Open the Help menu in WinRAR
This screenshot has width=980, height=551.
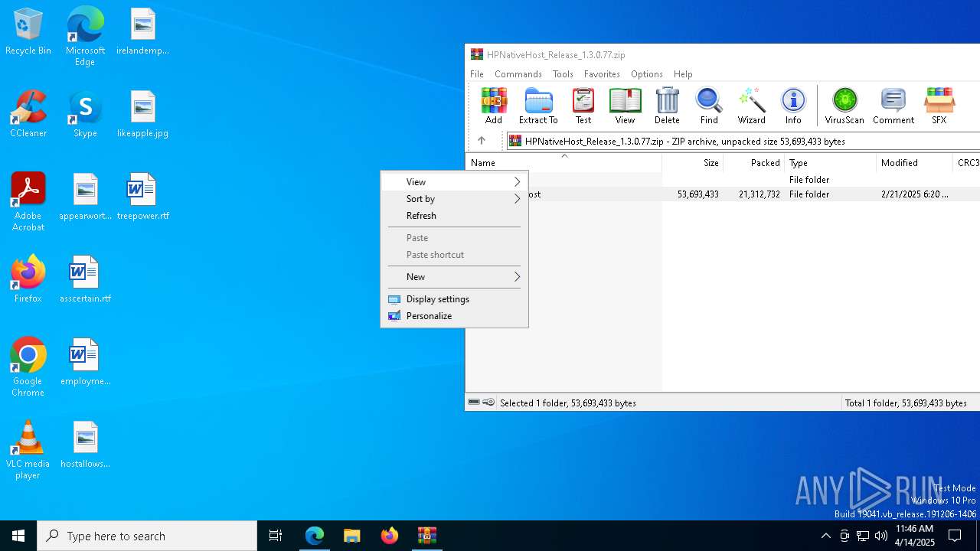coord(683,74)
